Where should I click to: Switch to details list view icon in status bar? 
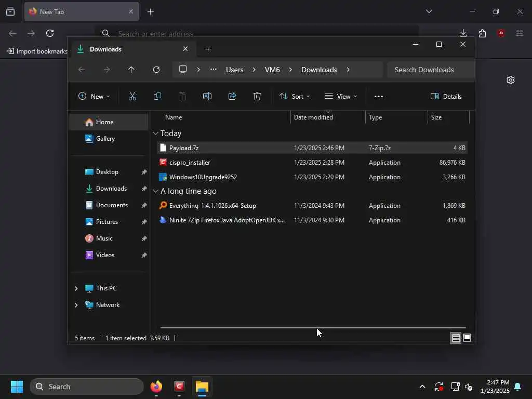click(x=456, y=338)
